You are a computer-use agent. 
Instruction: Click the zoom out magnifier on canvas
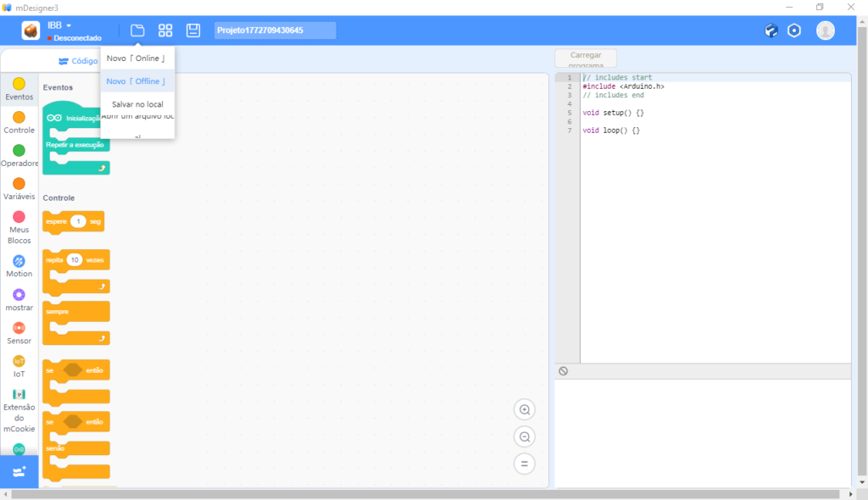[525, 437]
